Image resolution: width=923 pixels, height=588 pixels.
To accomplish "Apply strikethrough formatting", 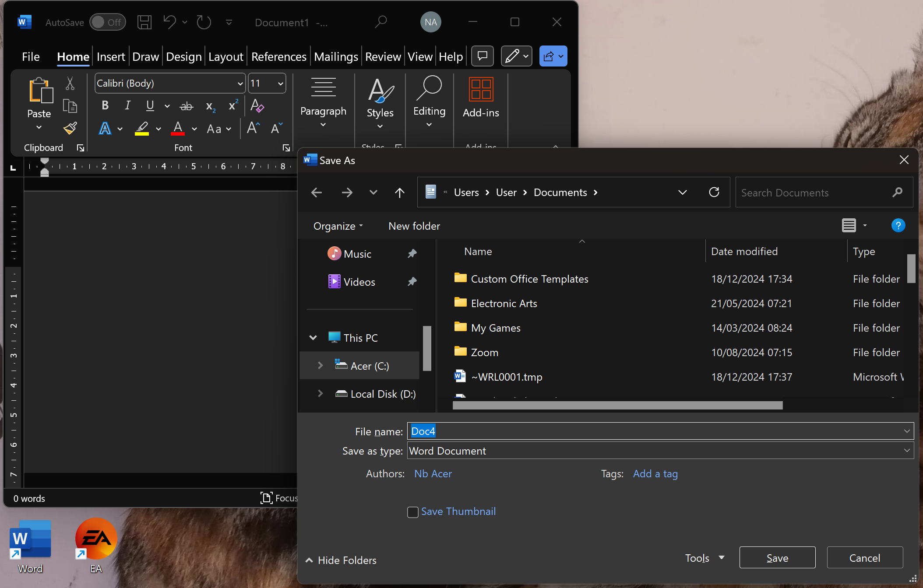I will click(x=187, y=105).
